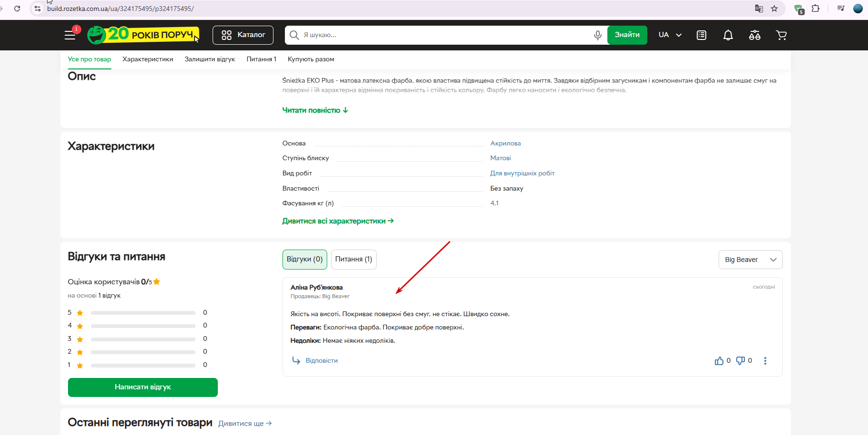Open the shopping cart icon
The width and height of the screenshot is (868, 435).
tap(781, 35)
